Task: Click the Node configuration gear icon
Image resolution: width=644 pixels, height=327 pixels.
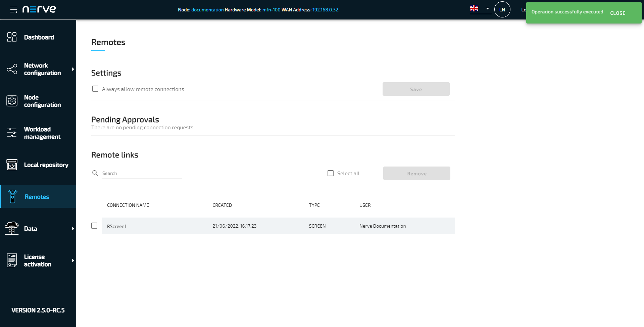Action: pyautogui.click(x=12, y=101)
